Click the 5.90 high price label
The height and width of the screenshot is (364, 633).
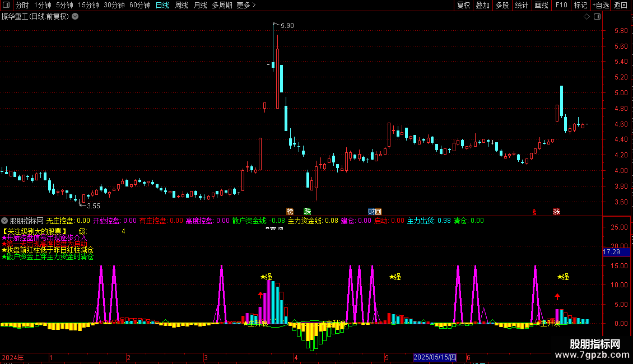click(287, 25)
